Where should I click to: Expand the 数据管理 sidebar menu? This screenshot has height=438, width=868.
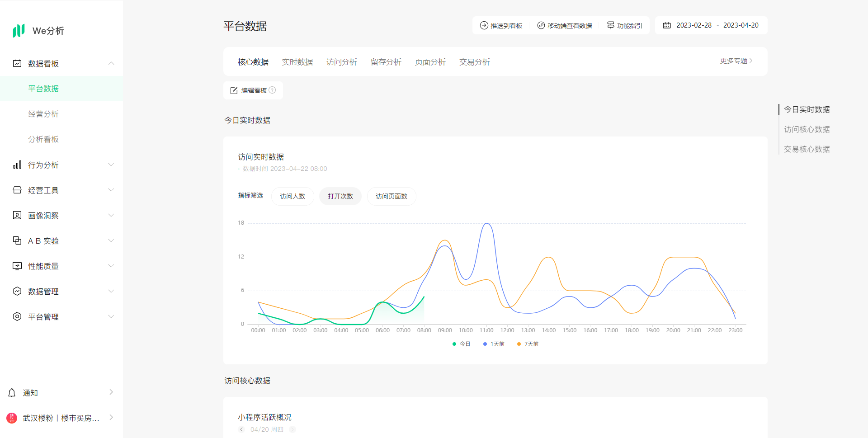pyautogui.click(x=111, y=292)
